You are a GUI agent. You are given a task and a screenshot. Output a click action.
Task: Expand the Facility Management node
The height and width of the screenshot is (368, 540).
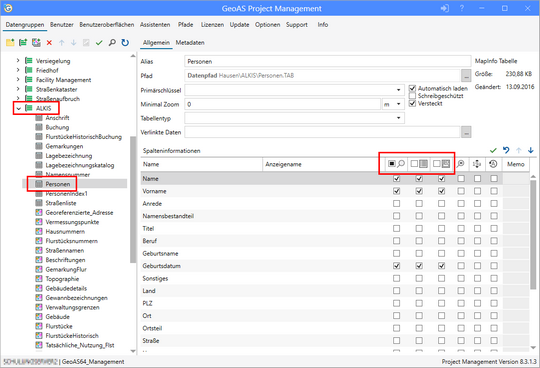(x=18, y=80)
